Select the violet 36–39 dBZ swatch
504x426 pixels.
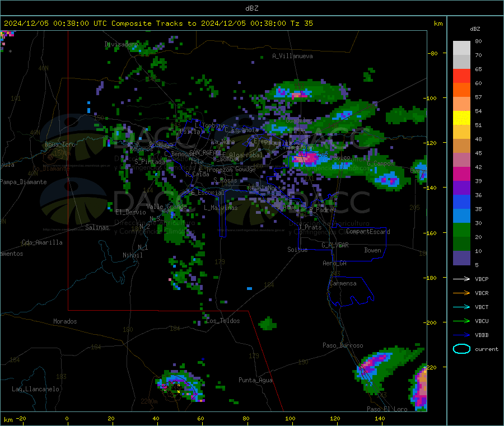click(461, 188)
